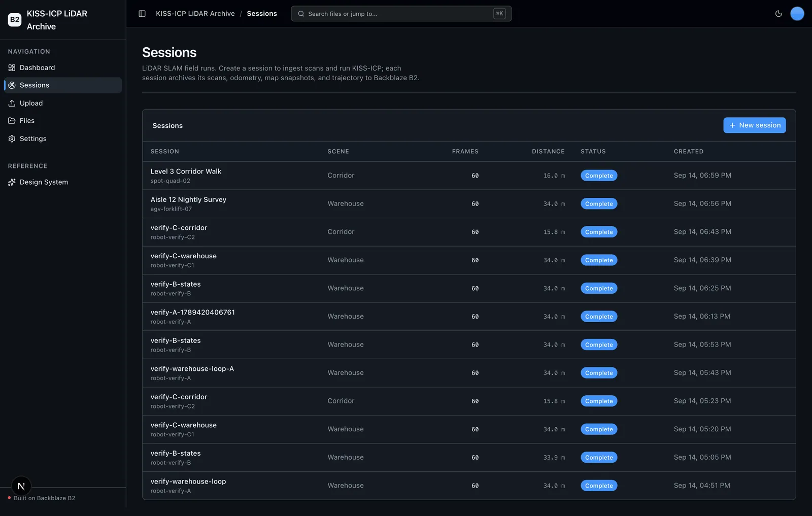Open Settings from the sidebar
Screen dimensions: 812x516
pyautogui.click(x=63, y=139)
